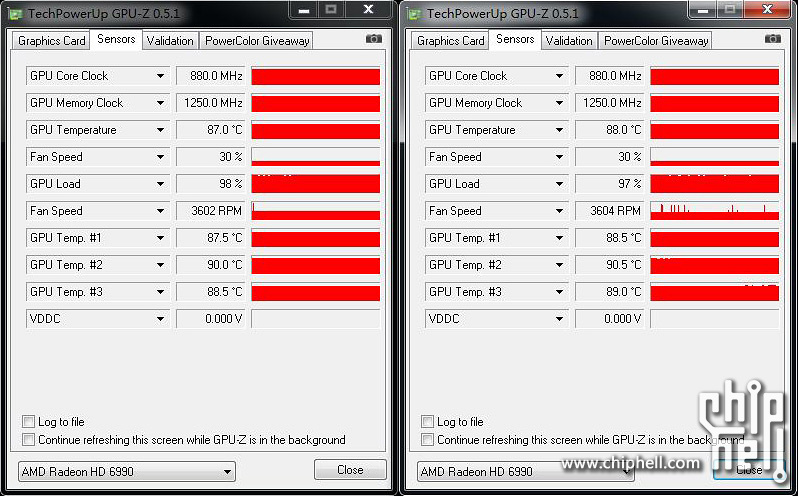Click the 90.0 °C Temp. #2 value
Image resolution: width=798 pixels, height=496 pixels.
[x=210, y=265]
